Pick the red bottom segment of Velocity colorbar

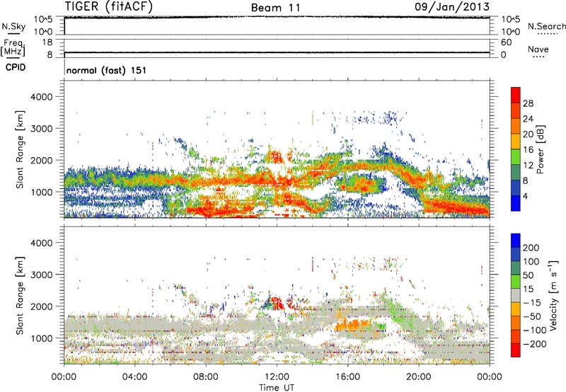pos(516,350)
